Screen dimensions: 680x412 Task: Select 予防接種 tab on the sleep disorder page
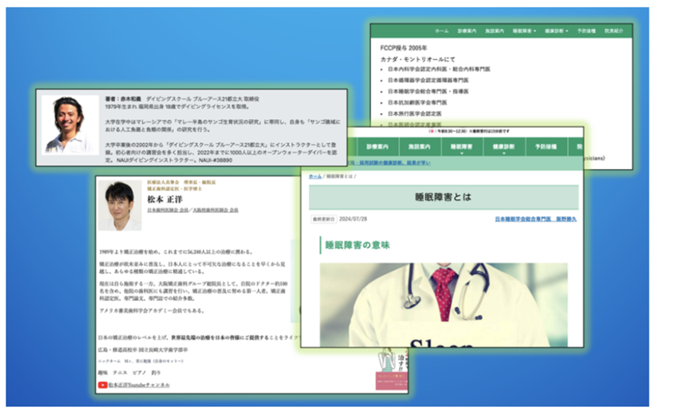tap(546, 147)
